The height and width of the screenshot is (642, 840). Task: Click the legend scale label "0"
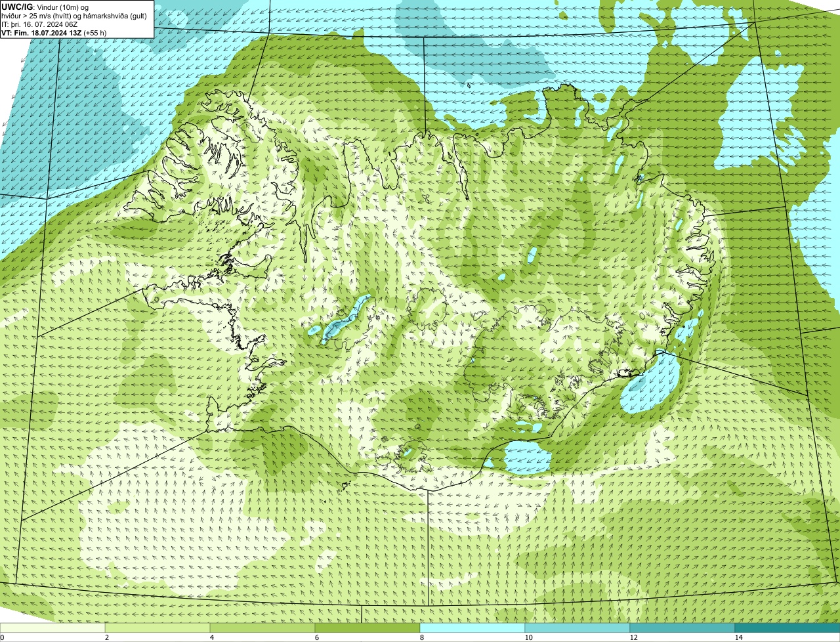2,637
